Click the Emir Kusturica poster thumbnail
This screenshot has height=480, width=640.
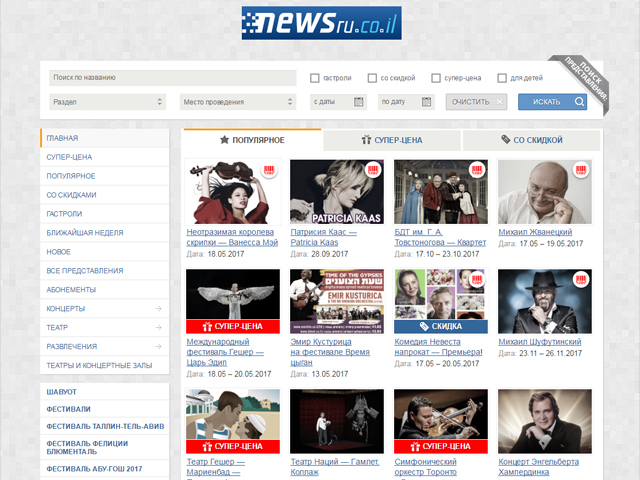coord(337,301)
